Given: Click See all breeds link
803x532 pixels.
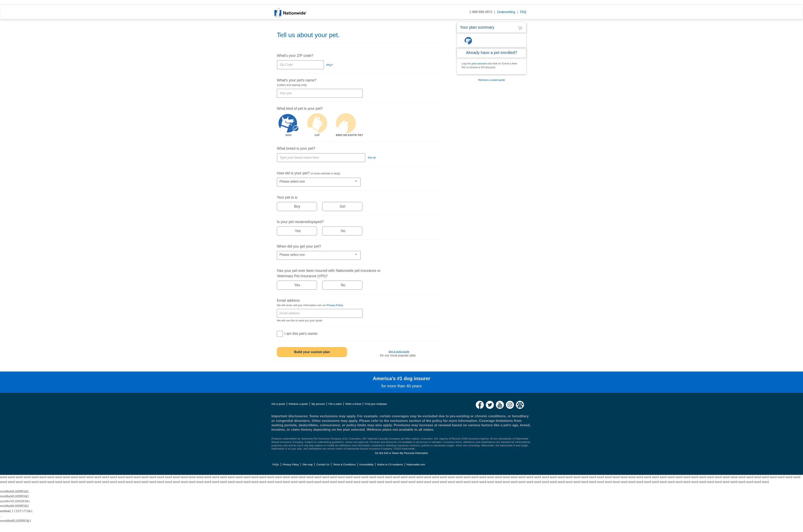Looking at the screenshot, I should pos(371,158).
